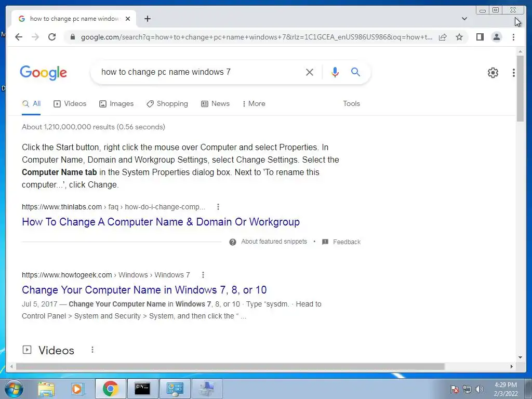The height and width of the screenshot is (399, 532).
Task: Open the thinlabs computer name article
Action: click(x=161, y=222)
